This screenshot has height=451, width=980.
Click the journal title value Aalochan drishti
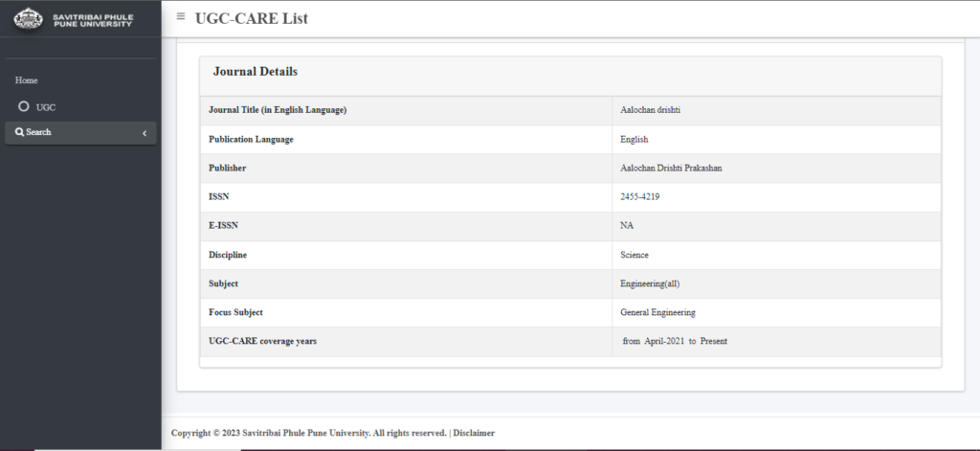pyautogui.click(x=651, y=110)
